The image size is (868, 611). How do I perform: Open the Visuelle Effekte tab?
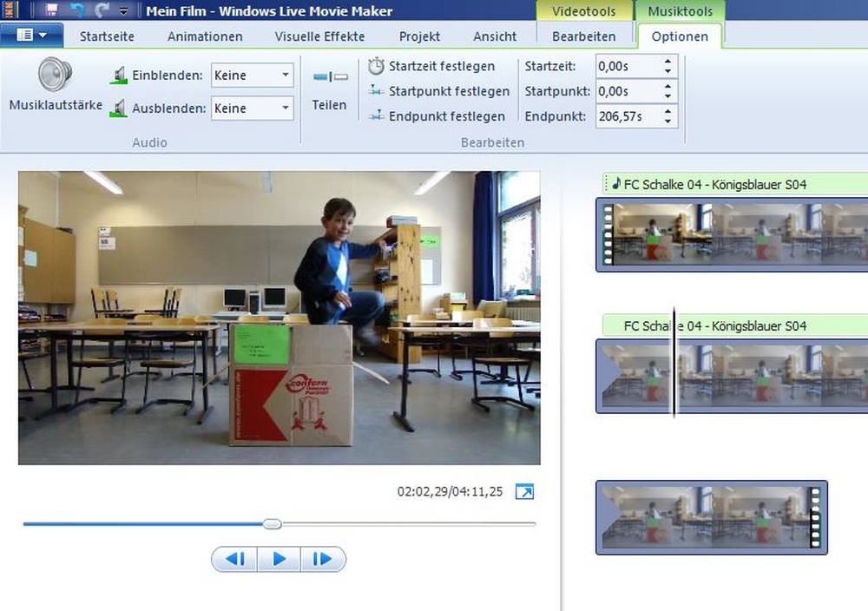(x=319, y=36)
